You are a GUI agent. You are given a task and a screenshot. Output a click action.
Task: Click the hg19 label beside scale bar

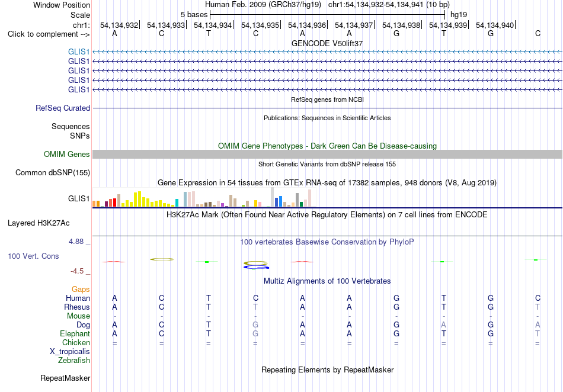[459, 15]
